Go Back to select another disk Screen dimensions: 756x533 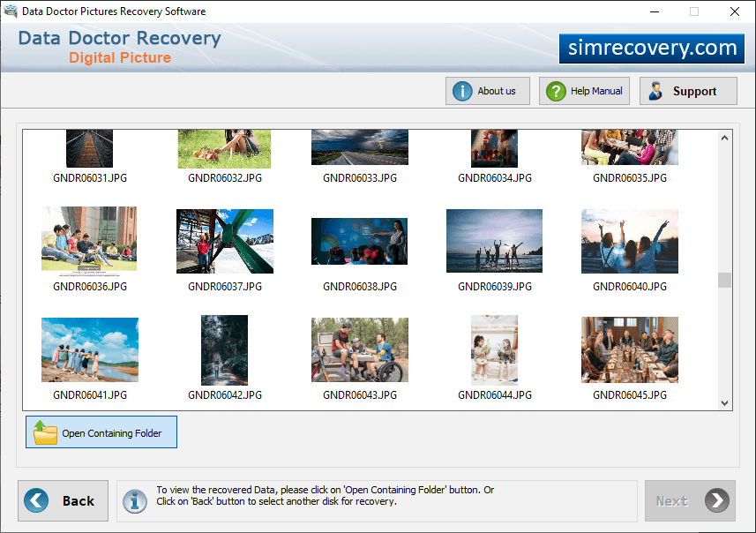click(x=64, y=500)
